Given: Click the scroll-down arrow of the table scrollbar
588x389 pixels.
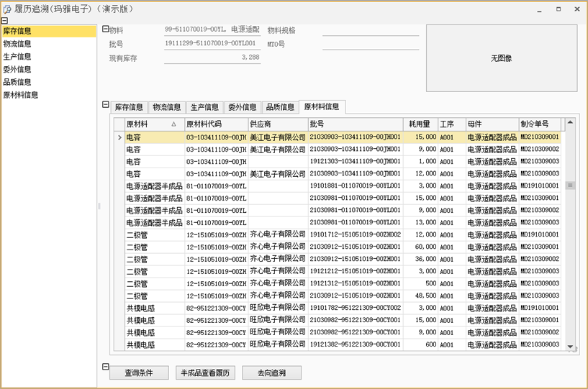Looking at the screenshot, I should click(x=570, y=347).
